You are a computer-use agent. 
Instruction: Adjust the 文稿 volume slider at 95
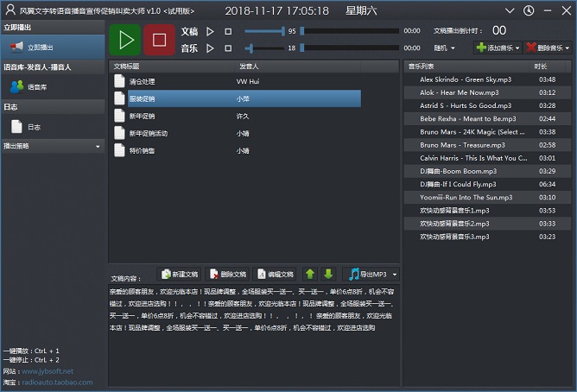[x=264, y=31]
